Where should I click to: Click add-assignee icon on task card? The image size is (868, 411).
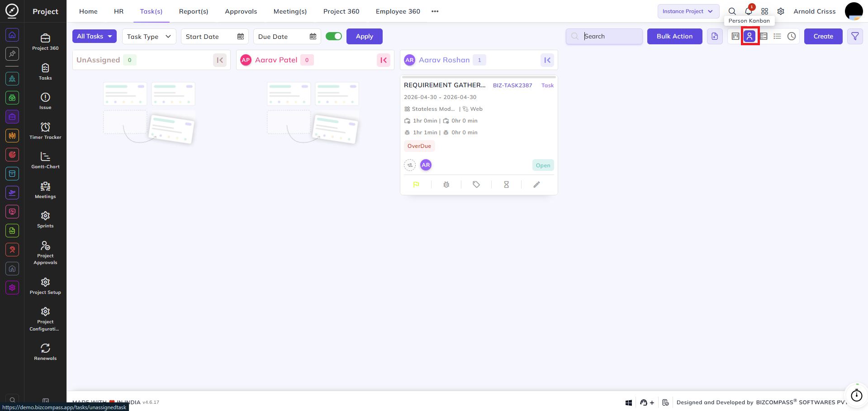(x=410, y=165)
